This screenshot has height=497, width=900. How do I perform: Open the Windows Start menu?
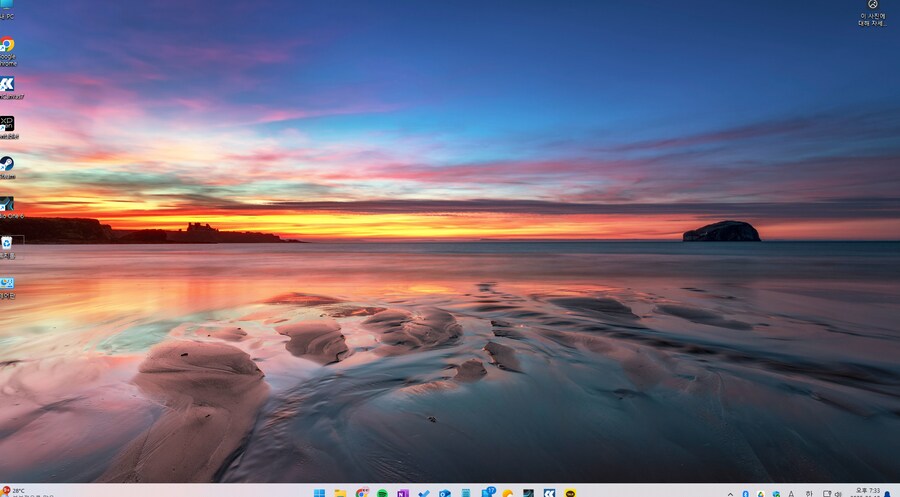[320, 493]
